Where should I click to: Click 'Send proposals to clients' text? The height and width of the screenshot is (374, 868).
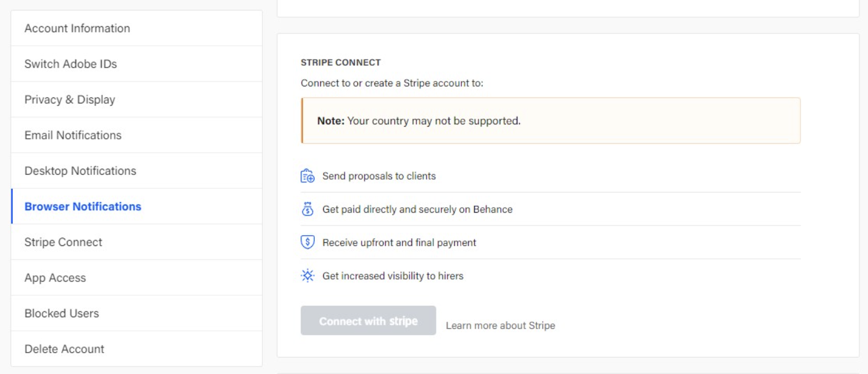click(379, 176)
